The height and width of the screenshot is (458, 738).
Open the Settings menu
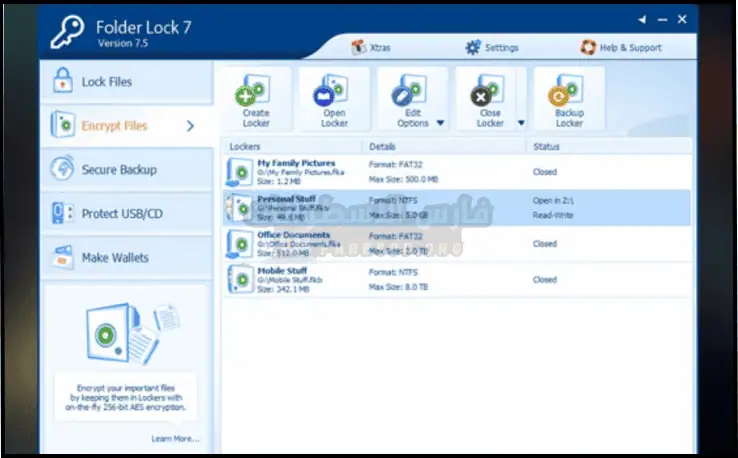point(492,48)
